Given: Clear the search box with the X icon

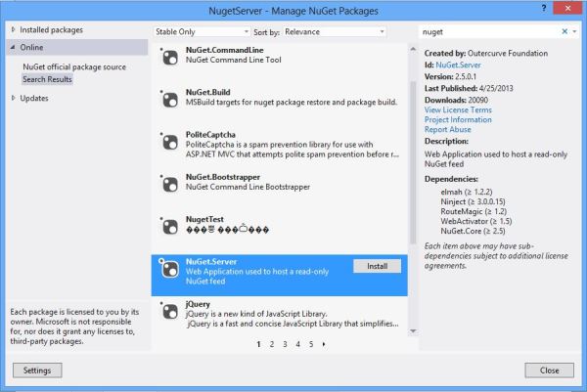Looking at the screenshot, I should click(x=564, y=31).
